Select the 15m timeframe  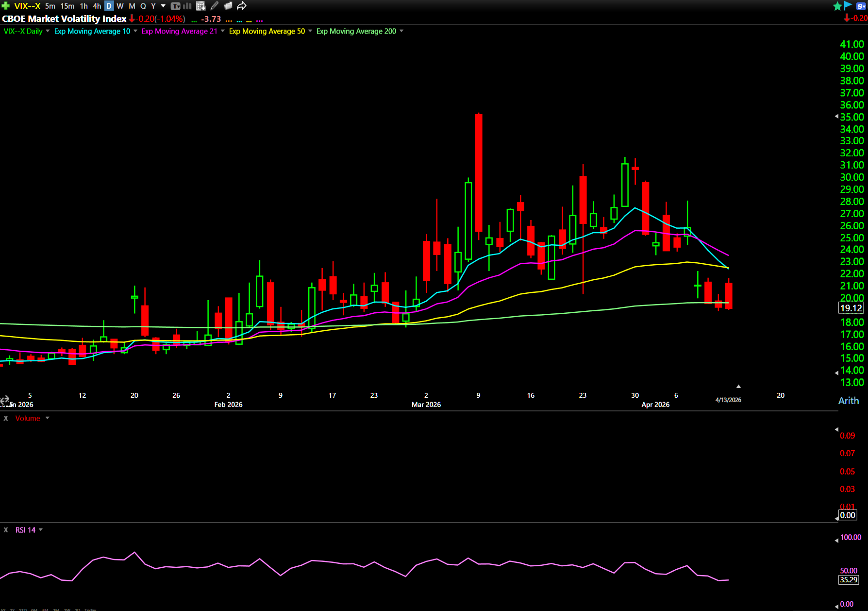click(67, 6)
